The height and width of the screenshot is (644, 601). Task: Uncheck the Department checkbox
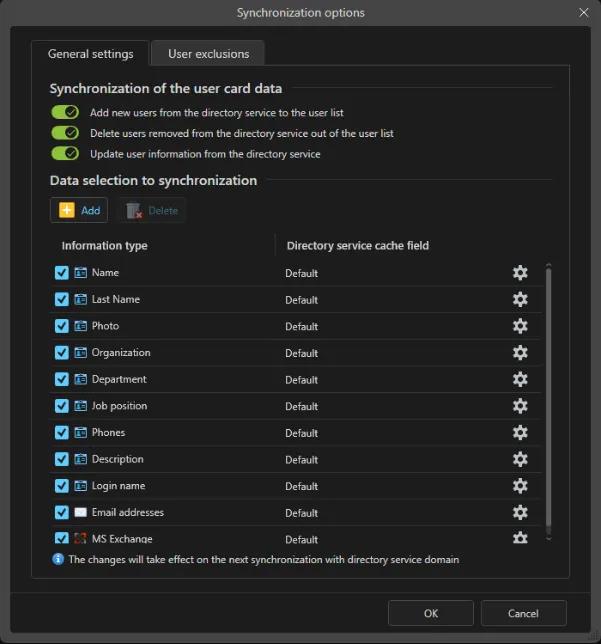[62, 380]
